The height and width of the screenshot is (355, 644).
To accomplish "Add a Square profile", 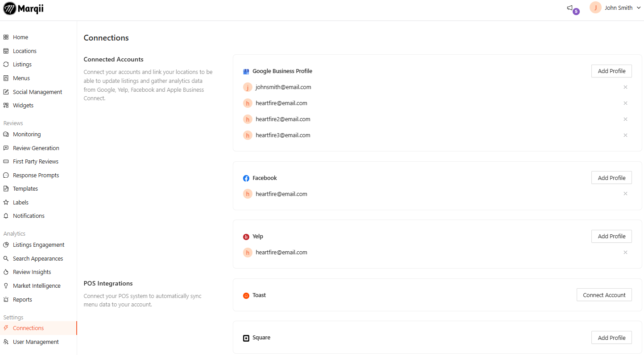I will tap(611, 338).
